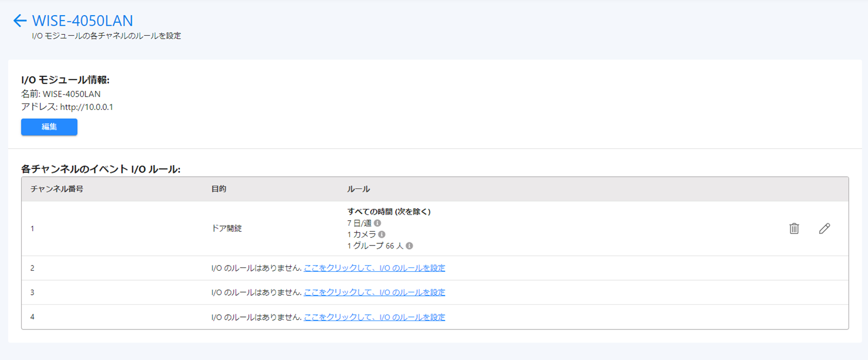
Task: Set I/O rule link for channel 2
Action: tap(375, 268)
